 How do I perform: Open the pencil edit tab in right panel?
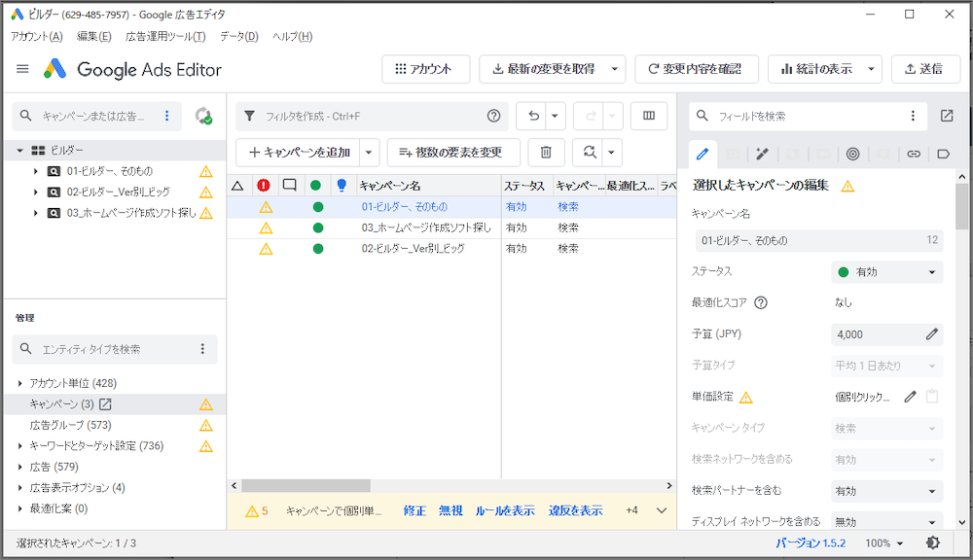pos(703,154)
